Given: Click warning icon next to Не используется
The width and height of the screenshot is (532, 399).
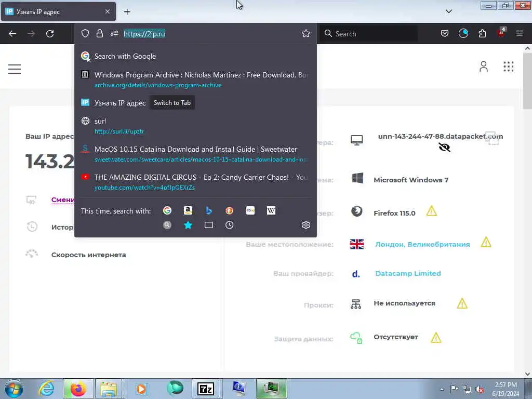Looking at the screenshot, I should pyautogui.click(x=462, y=303).
